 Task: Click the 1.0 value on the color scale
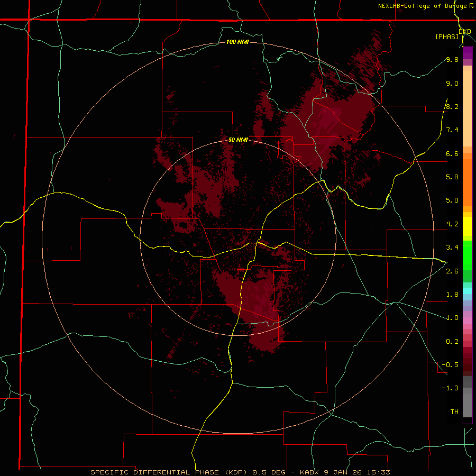pyautogui.click(x=452, y=318)
